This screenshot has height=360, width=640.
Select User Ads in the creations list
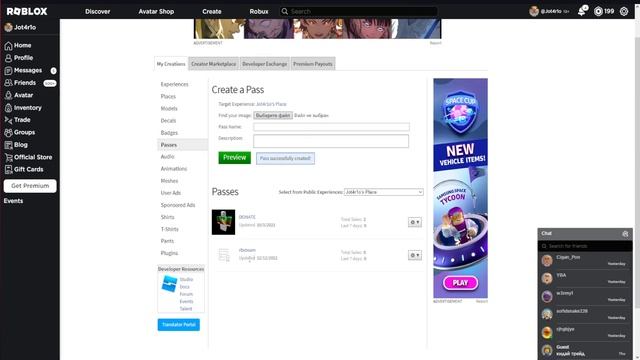tap(171, 193)
